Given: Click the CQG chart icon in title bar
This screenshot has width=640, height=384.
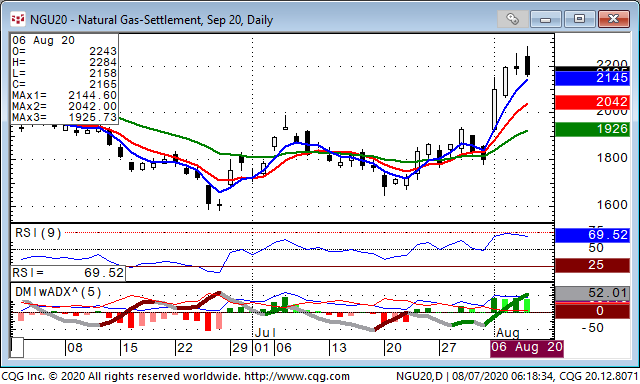Looking at the screenshot, I should (x=18, y=19).
